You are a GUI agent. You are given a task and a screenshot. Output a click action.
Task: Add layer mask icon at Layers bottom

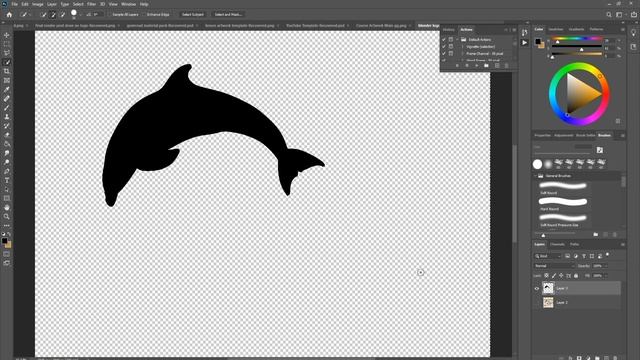point(579,358)
